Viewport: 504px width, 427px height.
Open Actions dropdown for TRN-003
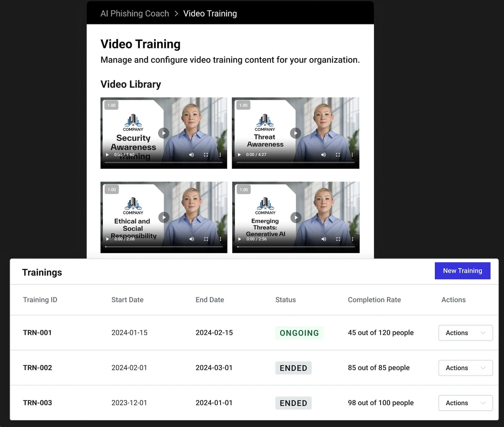click(466, 403)
